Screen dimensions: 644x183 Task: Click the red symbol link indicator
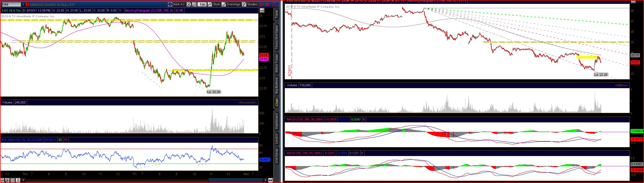tap(27, 5)
